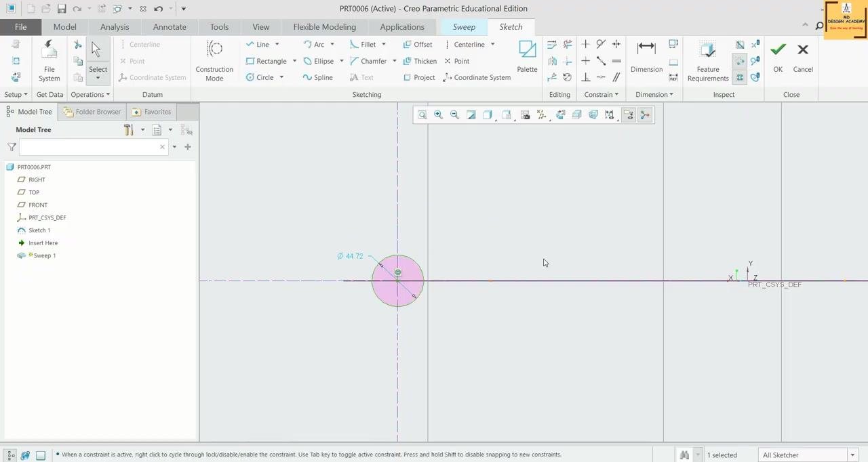Screen dimensions: 868x462
Task: Expand the Circle options dropdown
Action: (x=281, y=77)
